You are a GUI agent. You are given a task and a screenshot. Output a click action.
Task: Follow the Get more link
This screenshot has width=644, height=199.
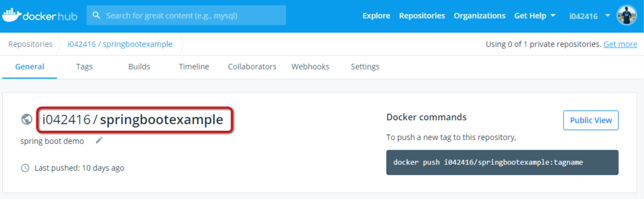620,44
